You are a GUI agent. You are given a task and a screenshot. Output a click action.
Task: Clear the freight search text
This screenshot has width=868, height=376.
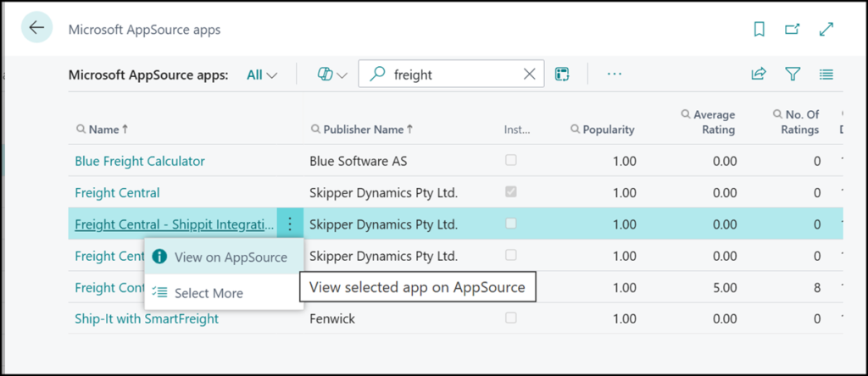[x=530, y=75]
